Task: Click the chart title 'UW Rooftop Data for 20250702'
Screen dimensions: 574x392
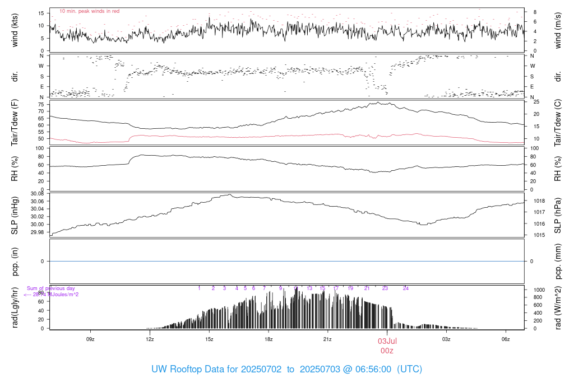Action: 216,370
